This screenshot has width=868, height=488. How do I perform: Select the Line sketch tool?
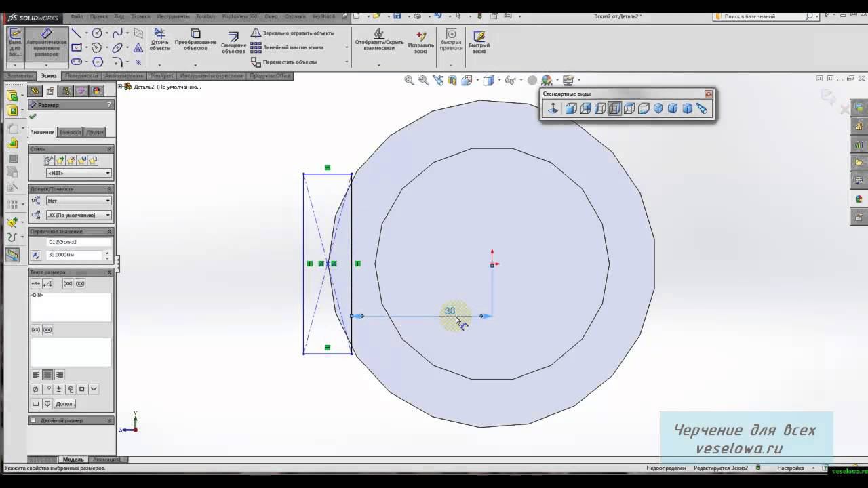pos(77,33)
